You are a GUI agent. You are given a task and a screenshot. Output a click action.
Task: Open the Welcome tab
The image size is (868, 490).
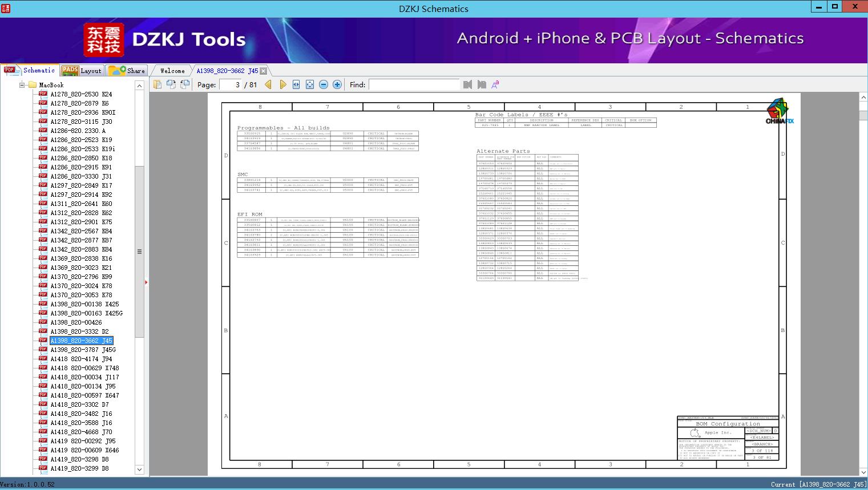coord(172,71)
